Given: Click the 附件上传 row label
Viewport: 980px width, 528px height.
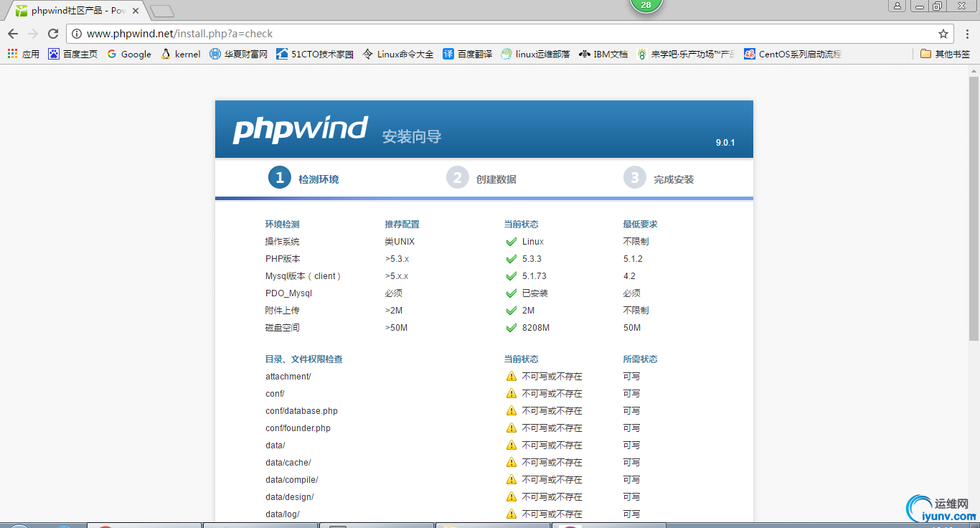Looking at the screenshot, I should (282, 311).
